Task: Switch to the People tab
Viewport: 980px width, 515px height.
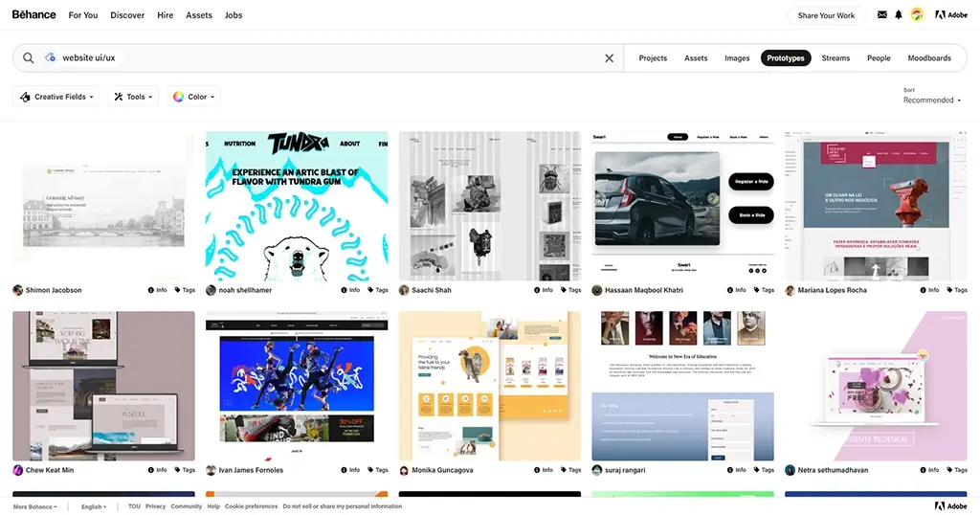Action: pyautogui.click(x=879, y=58)
